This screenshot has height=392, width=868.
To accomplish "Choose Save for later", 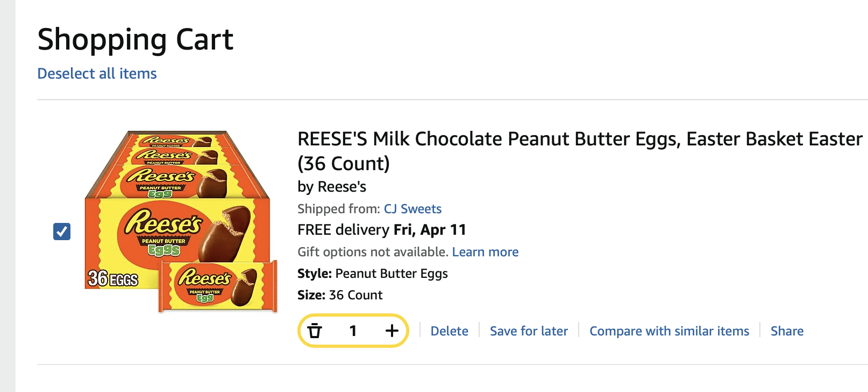I will click(529, 331).
